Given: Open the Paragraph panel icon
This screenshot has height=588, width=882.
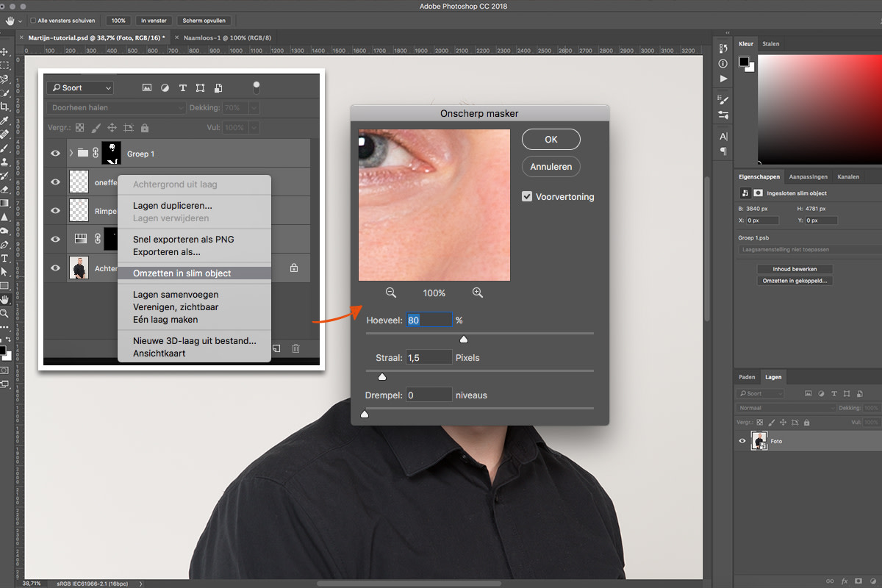Looking at the screenshot, I should [x=723, y=151].
